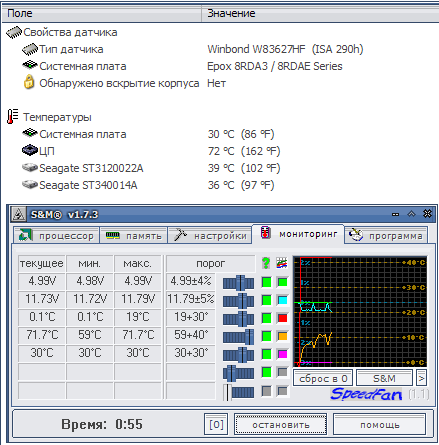Screen dimensions: 439x445
Task: Open the программа tab
Action: tap(386, 236)
